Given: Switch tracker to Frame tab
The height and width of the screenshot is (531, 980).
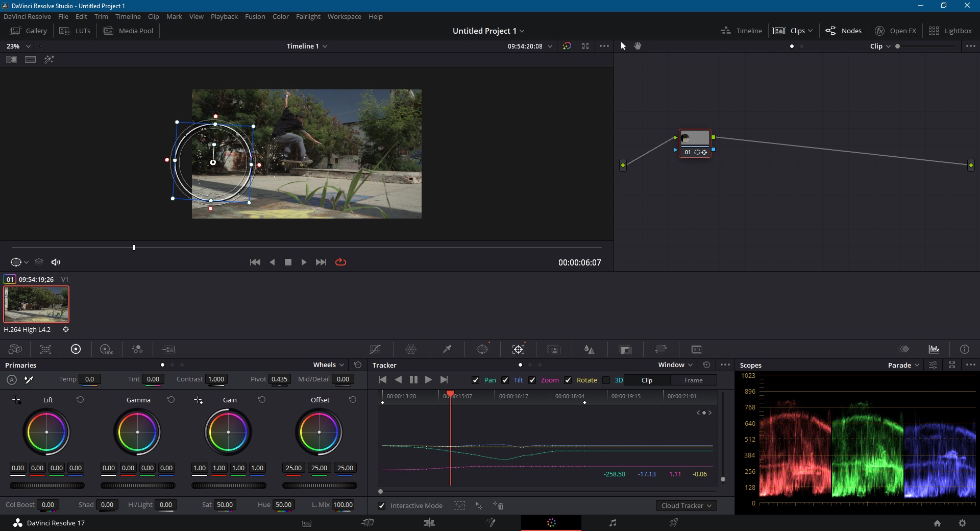Looking at the screenshot, I should [693, 380].
